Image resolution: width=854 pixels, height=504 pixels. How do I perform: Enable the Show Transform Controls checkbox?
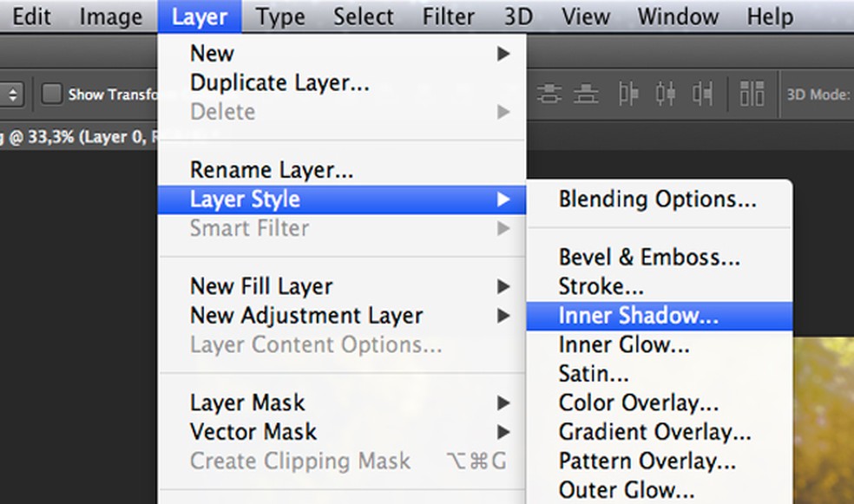[x=53, y=94]
